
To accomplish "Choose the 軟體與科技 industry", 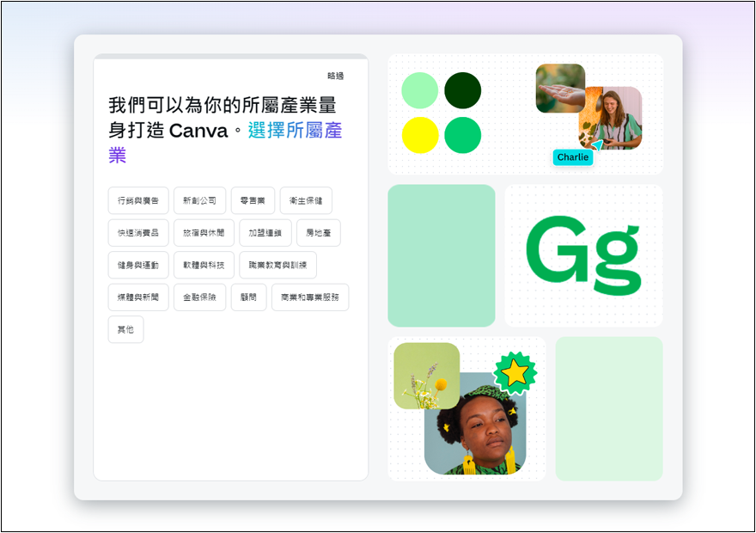I will (x=204, y=265).
